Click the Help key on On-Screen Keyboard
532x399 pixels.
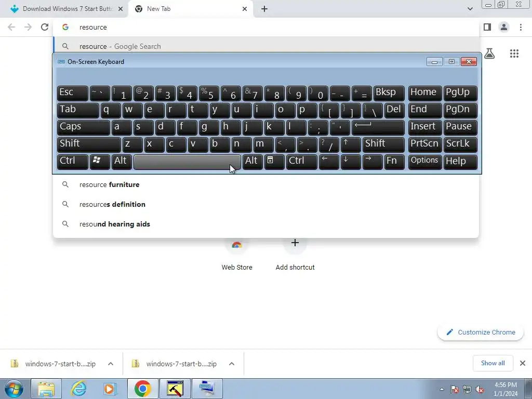[x=460, y=162]
